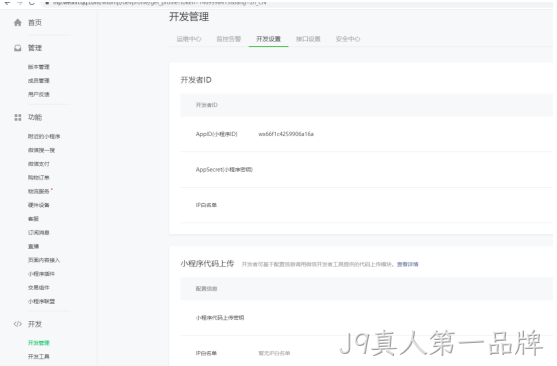
Task: Open 微信支付 menu item
Action: (x=39, y=164)
